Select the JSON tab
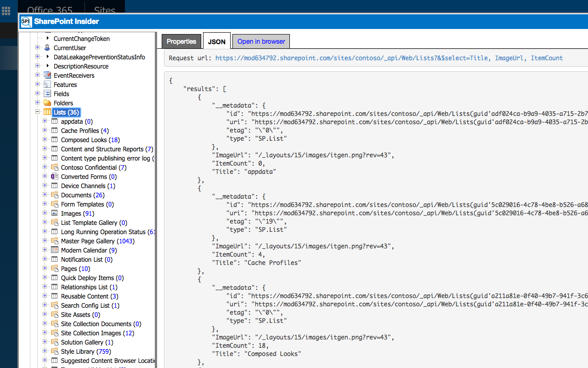 coord(217,41)
